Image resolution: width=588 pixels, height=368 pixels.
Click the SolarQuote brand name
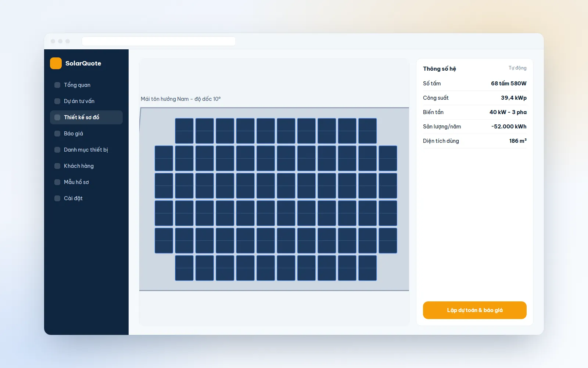click(x=83, y=63)
